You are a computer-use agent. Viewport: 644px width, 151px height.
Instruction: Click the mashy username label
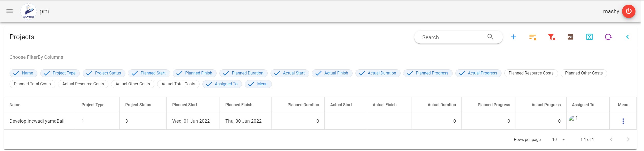point(611,11)
